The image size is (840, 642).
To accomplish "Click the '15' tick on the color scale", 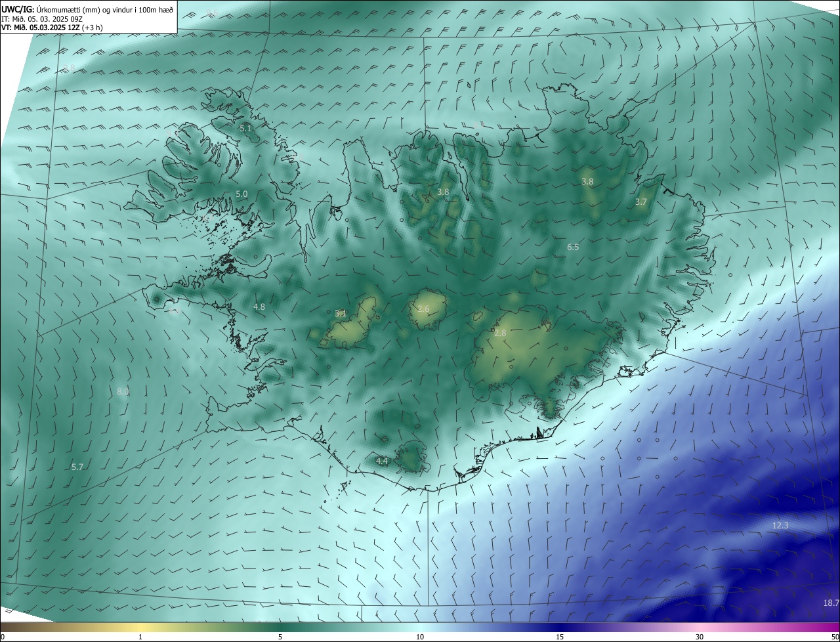I will (x=560, y=637).
